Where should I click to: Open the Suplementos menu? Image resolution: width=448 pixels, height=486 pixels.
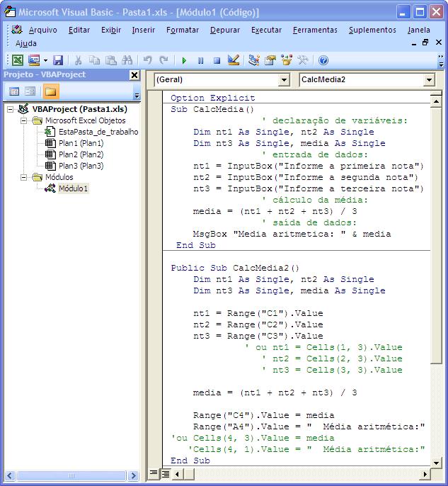372,30
